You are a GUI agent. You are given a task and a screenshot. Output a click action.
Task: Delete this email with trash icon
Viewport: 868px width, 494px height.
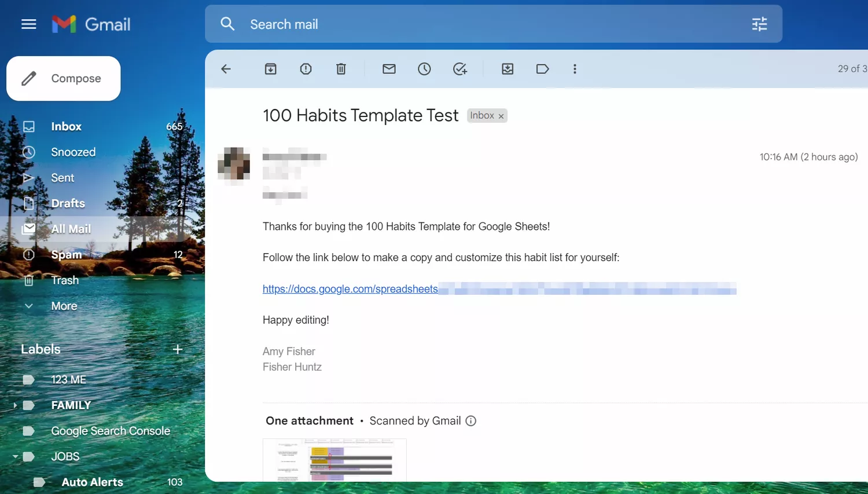click(x=341, y=69)
